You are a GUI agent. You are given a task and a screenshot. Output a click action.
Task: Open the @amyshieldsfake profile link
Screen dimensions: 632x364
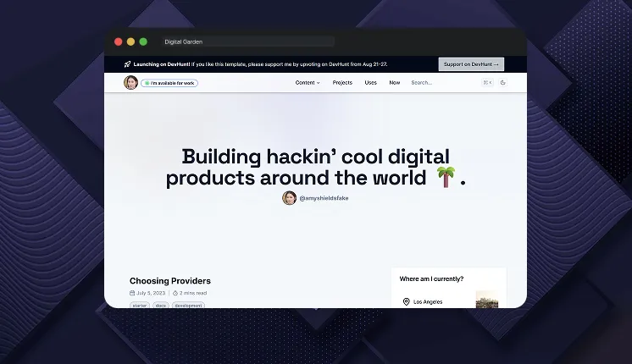coord(324,198)
